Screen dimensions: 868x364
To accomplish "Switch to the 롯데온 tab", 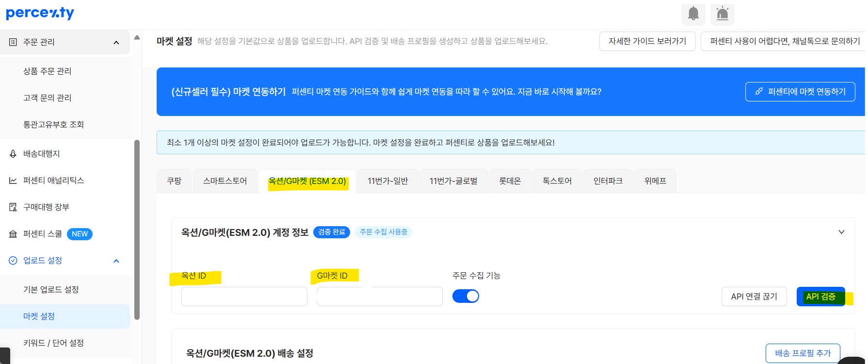I will coord(510,181).
